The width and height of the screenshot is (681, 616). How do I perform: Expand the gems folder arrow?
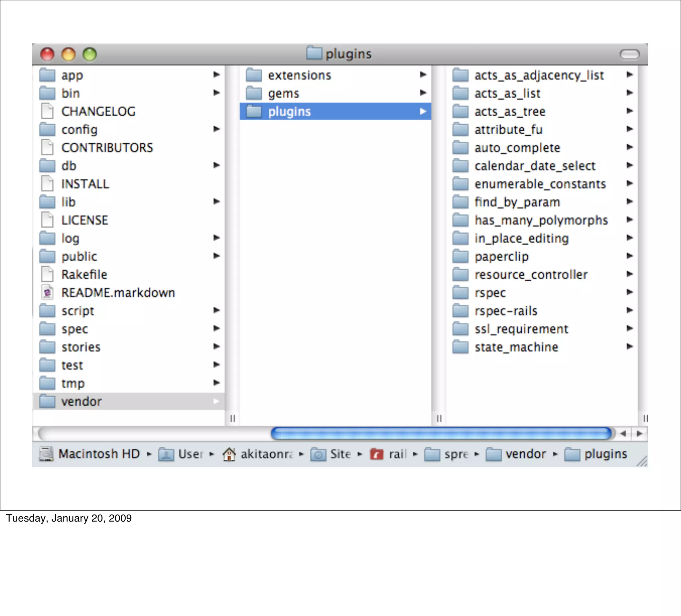tap(423, 92)
